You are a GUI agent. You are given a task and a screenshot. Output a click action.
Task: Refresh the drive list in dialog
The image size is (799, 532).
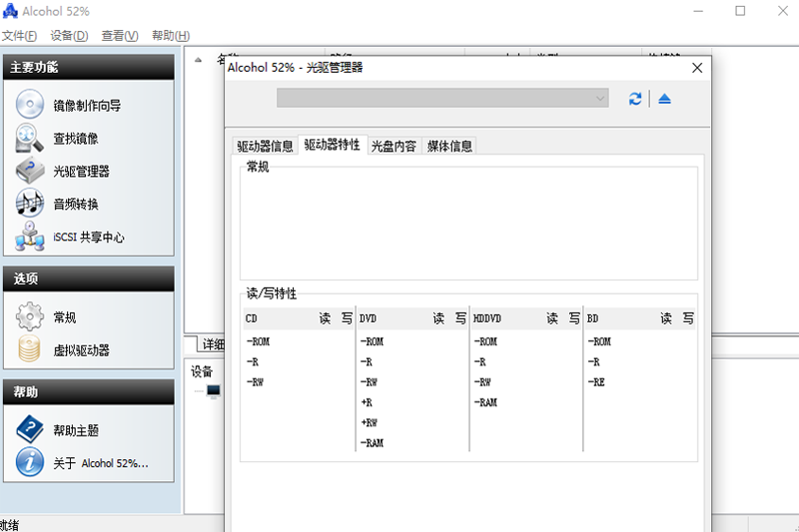[635, 98]
